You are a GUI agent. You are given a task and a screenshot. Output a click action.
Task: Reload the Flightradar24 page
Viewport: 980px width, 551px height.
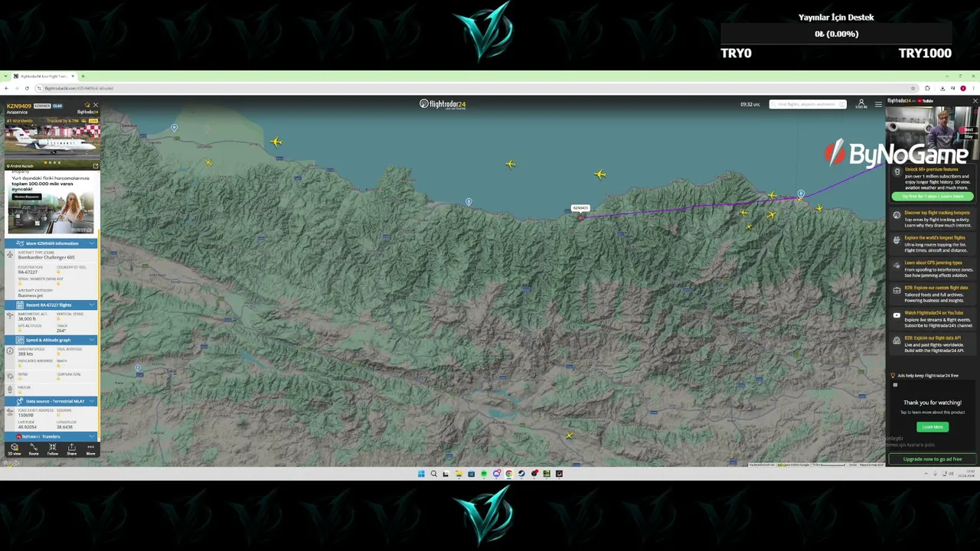click(27, 88)
